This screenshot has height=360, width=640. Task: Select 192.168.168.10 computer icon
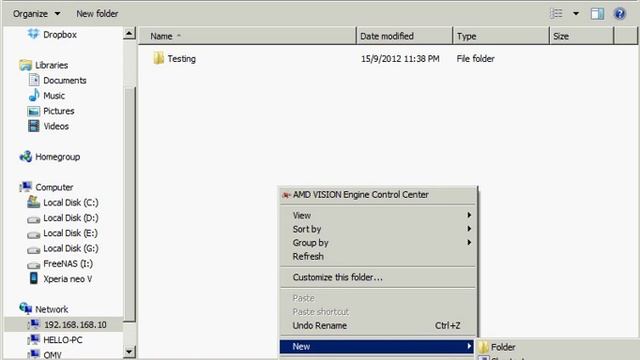click(34, 324)
